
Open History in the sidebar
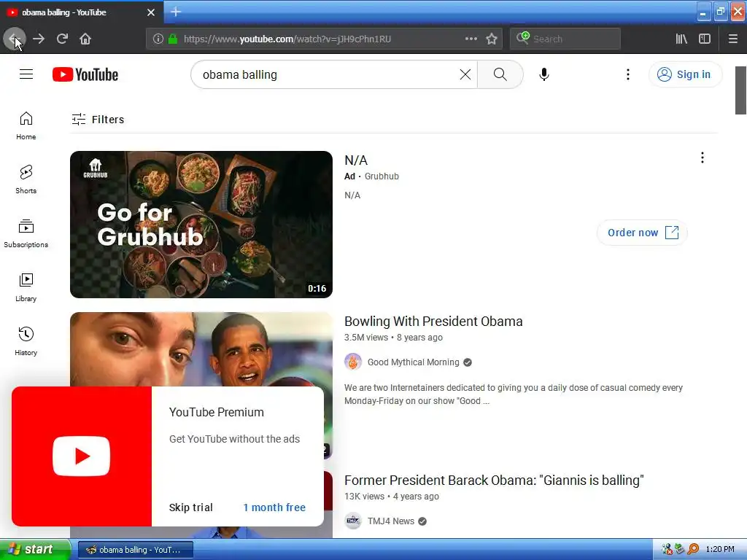coord(26,341)
